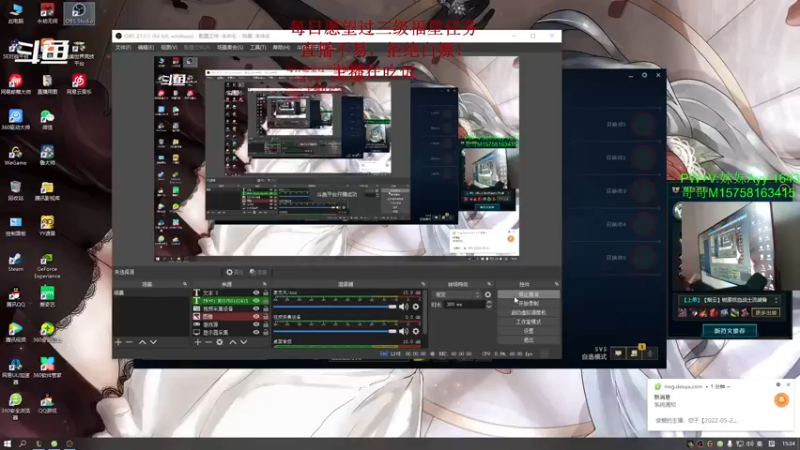
Task: Launch Steam from the desktop
Action: (x=15, y=261)
